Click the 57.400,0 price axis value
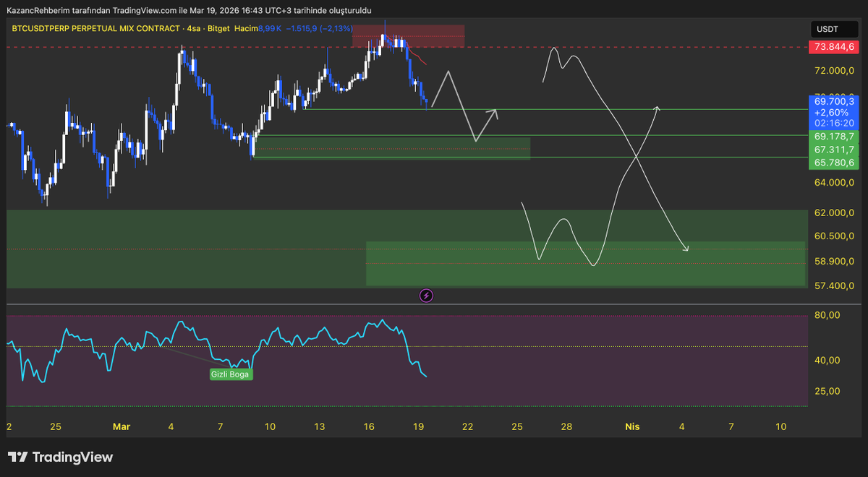Image resolution: width=868 pixels, height=477 pixels. (x=835, y=286)
